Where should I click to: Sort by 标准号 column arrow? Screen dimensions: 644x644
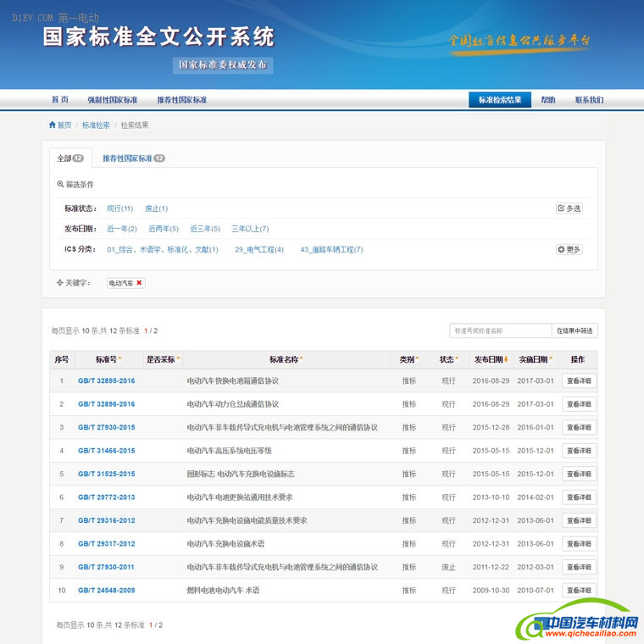119,360
